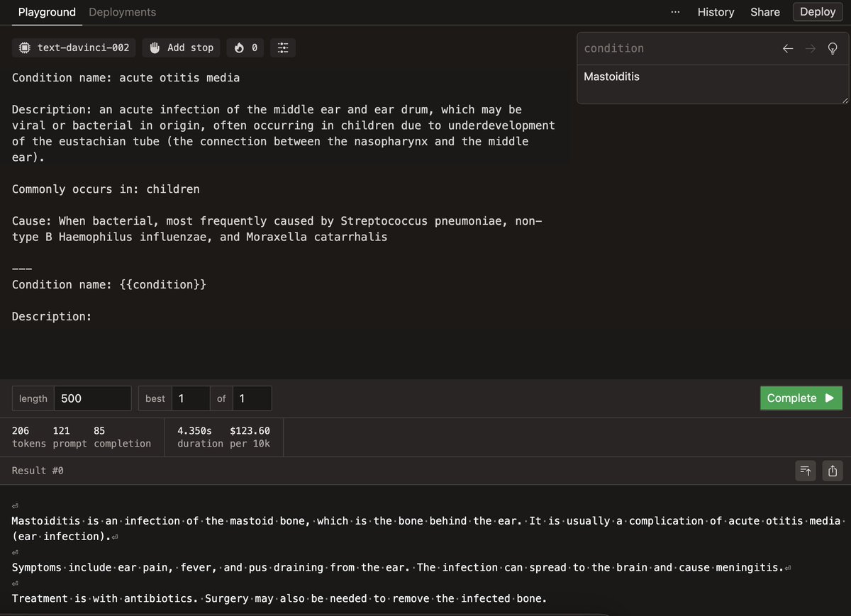Click the lightbulb suggestion icon
Screen dimensions: 851x616
tap(833, 48)
